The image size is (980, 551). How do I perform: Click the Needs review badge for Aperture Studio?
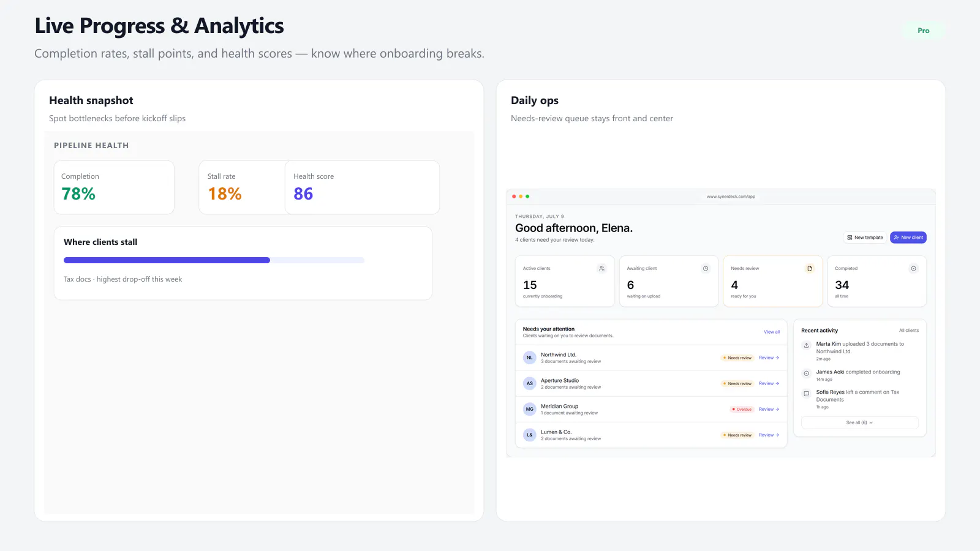[x=737, y=383]
